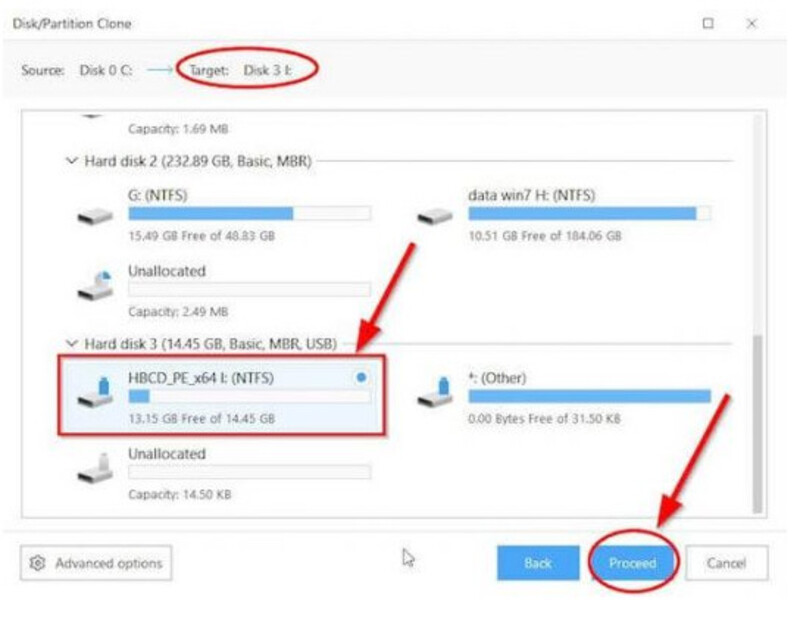The image size is (800, 622).
Task: Click 'Capacity: 2.49 MB' text
Action: [x=178, y=311]
